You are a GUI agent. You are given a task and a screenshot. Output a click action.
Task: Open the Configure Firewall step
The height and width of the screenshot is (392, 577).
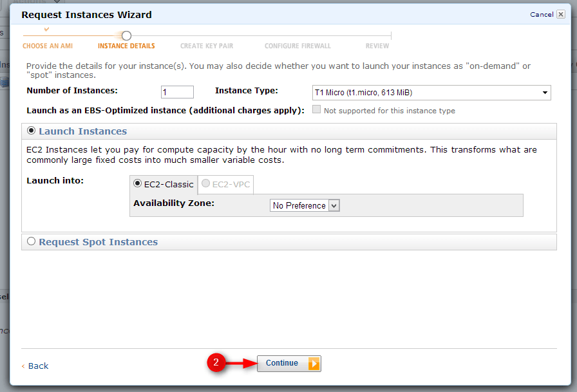click(x=298, y=46)
